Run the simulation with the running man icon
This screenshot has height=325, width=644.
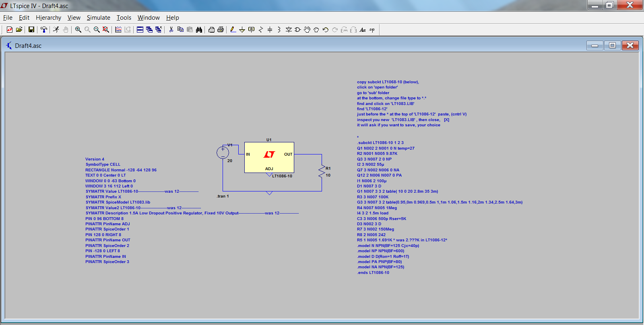[56, 30]
